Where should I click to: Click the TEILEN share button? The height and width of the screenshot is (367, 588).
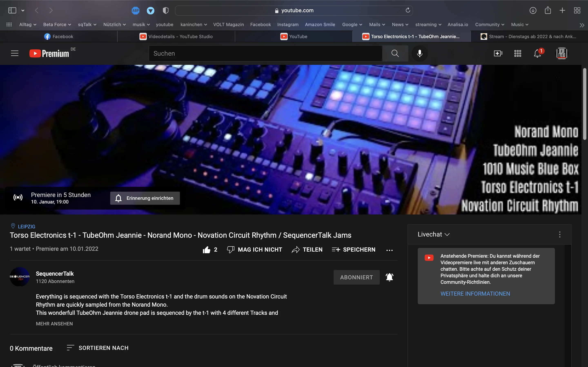click(307, 250)
